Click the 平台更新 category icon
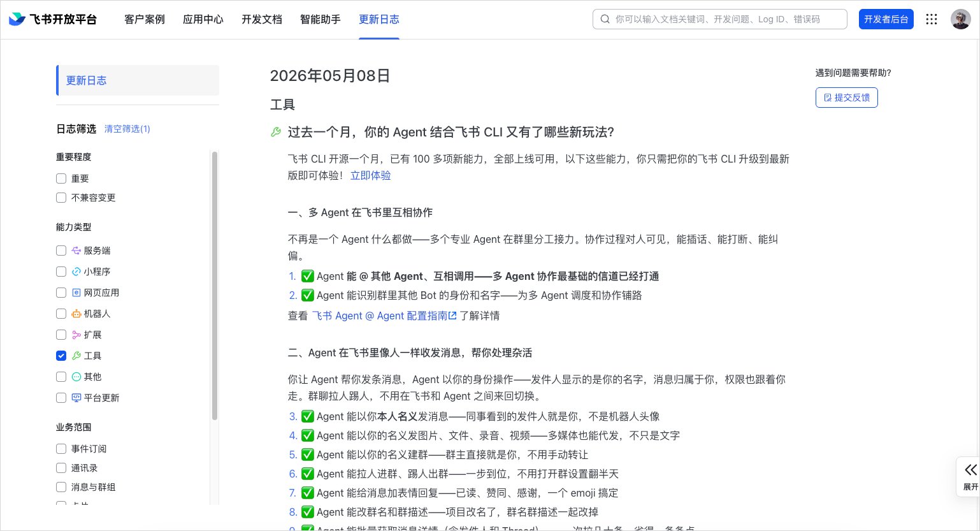The image size is (980, 531). (76, 398)
